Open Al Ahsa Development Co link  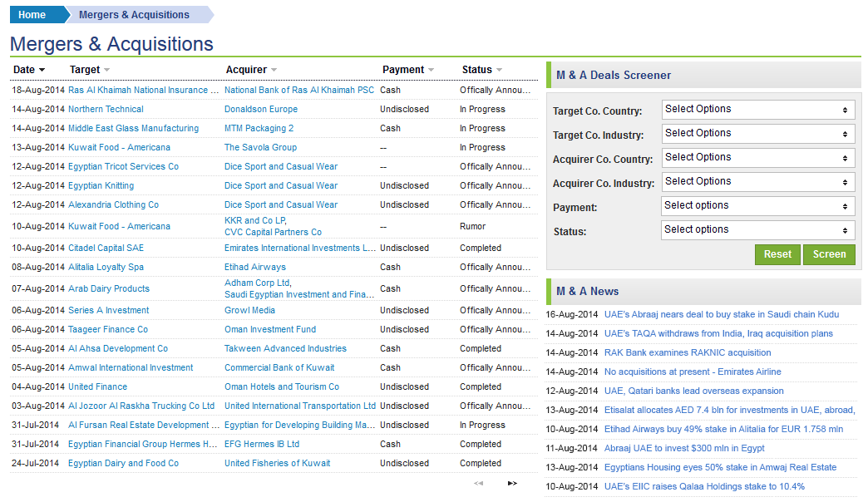(118, 349)
